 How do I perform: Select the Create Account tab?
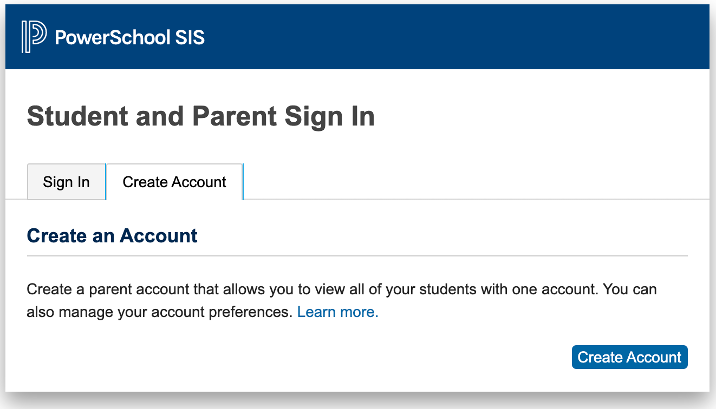click(174, 182)
